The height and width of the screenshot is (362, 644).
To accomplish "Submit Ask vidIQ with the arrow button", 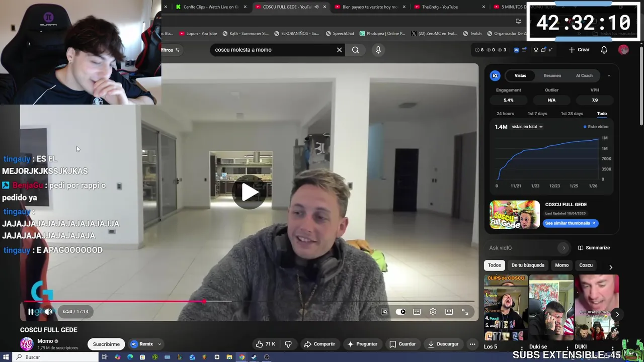I will click(563, 248).
